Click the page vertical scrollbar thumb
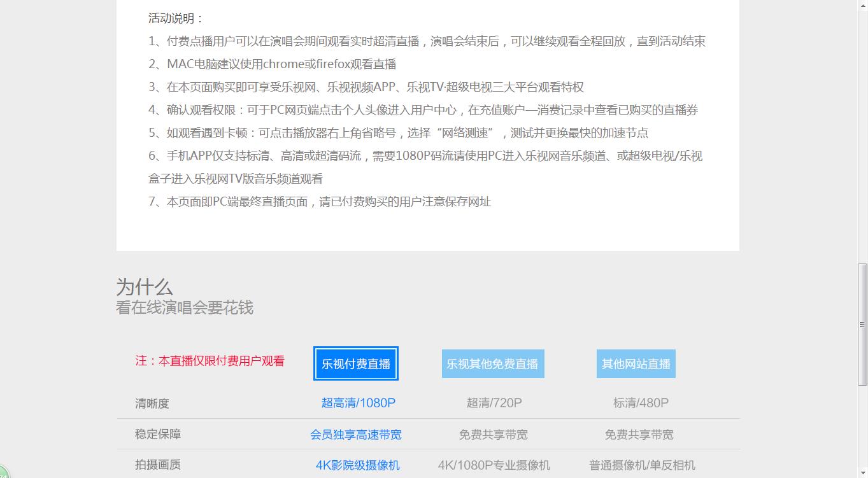Viewport: 868px width, 478px height. 863,325
